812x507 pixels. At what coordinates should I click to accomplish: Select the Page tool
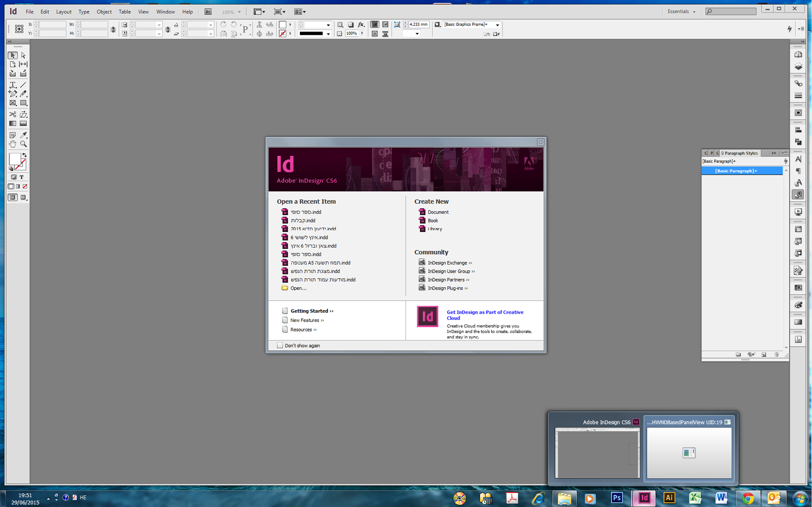click(13, 64)
